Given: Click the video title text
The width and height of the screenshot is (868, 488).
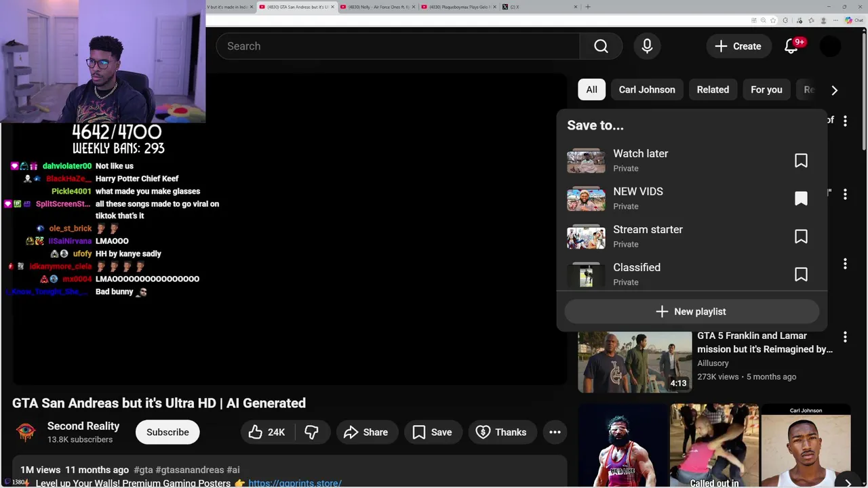Looking at the screenshot, I should 159,403.
